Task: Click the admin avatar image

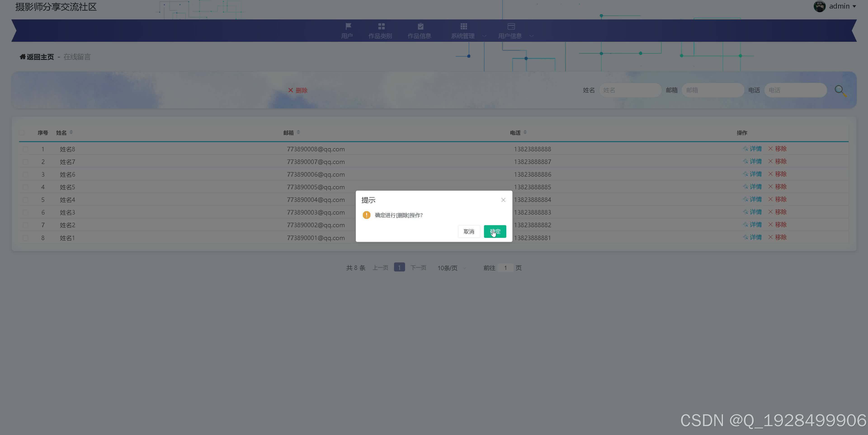Action: (x=819, y=6)
